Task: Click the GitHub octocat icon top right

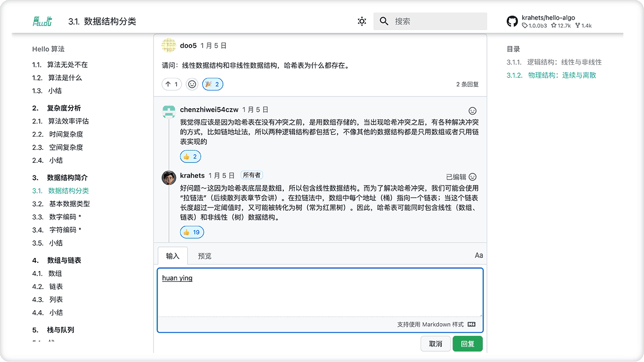Action: coord(512,21)
